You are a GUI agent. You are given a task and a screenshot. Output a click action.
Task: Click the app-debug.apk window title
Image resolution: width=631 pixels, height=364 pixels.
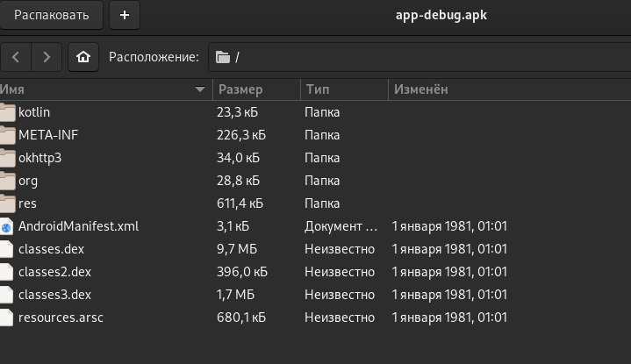click(441, 15)
